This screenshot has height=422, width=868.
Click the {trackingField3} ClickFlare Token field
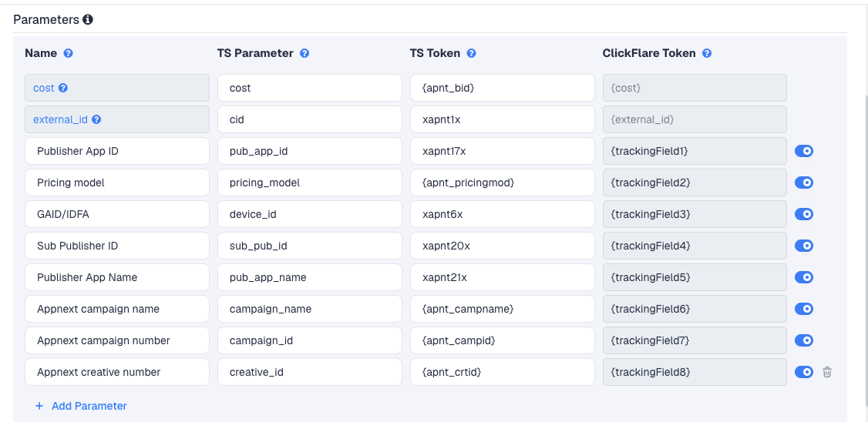click(695, 214)
